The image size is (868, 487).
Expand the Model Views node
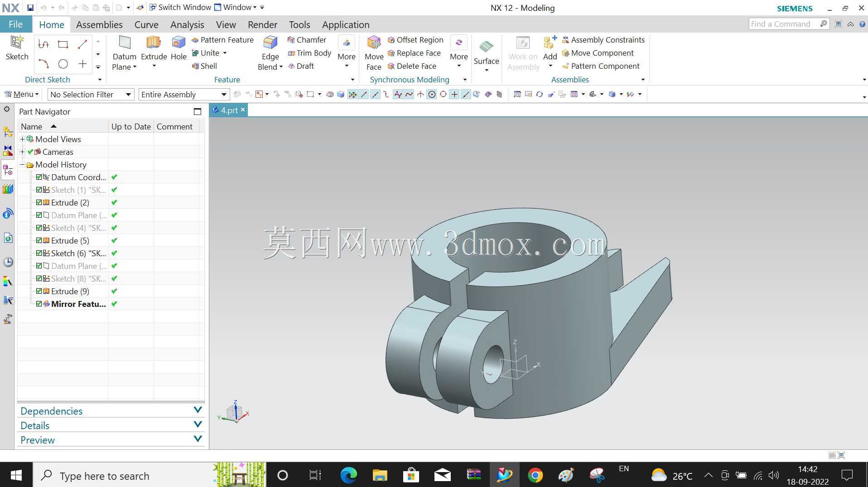point(22,139)
